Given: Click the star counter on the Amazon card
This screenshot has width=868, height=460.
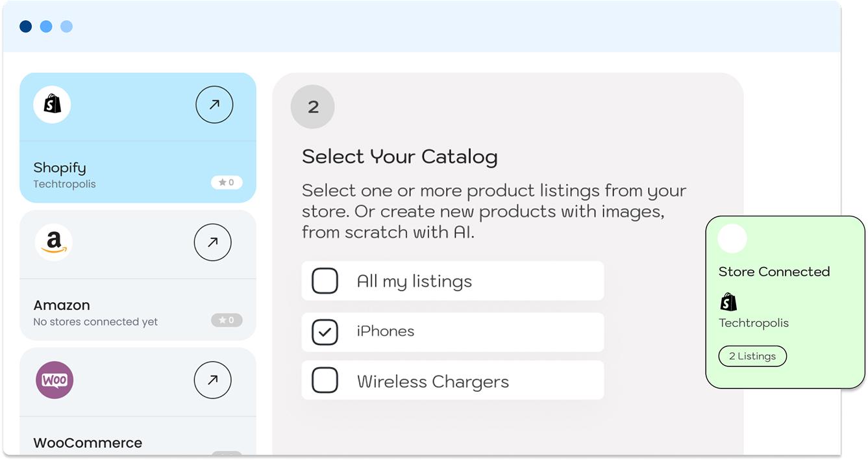Looking at the screenshot, I should (x=227, y=320).
